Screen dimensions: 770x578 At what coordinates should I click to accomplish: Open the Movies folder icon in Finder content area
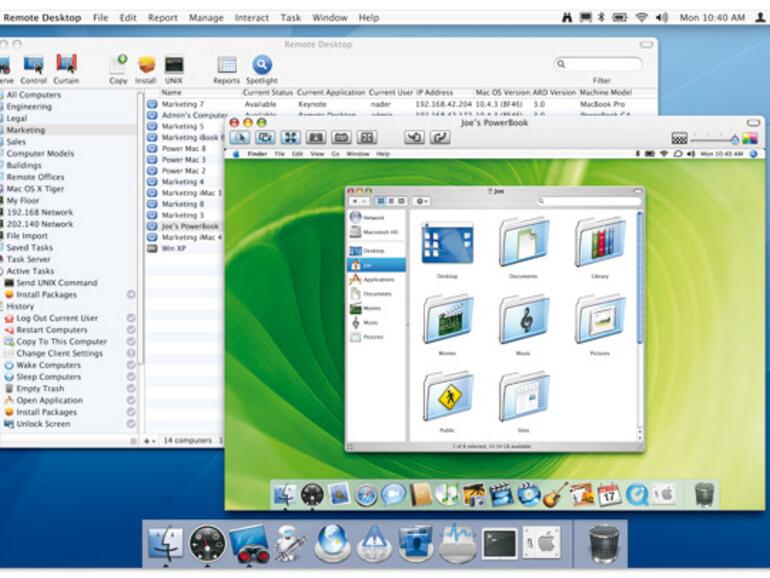tap(447, 319)
